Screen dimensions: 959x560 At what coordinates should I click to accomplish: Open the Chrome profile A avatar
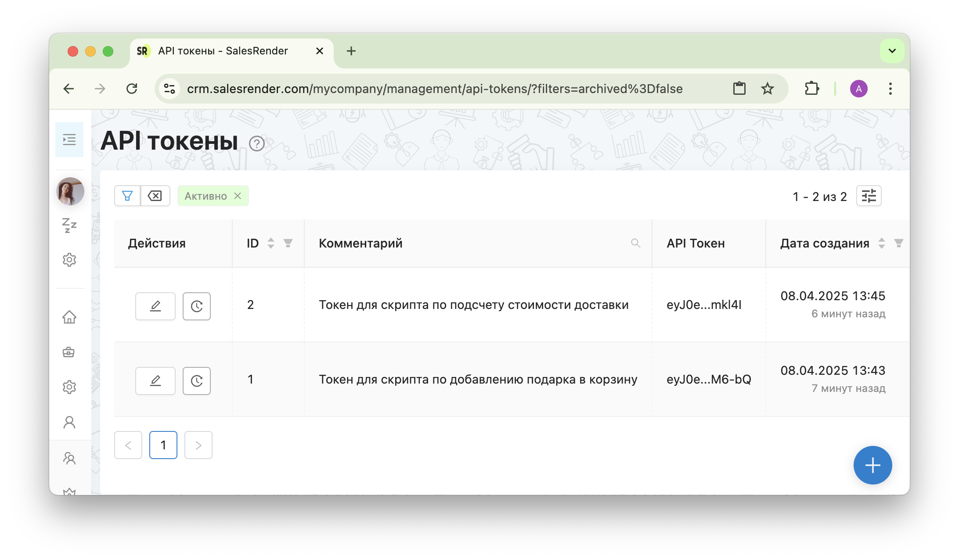[x=859, y=89]
